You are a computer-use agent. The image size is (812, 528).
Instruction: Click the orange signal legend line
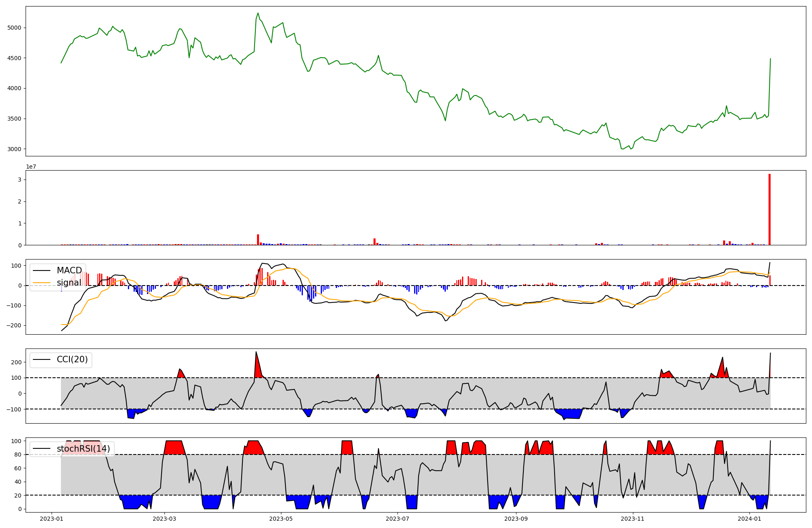click(x=42, y=283)
